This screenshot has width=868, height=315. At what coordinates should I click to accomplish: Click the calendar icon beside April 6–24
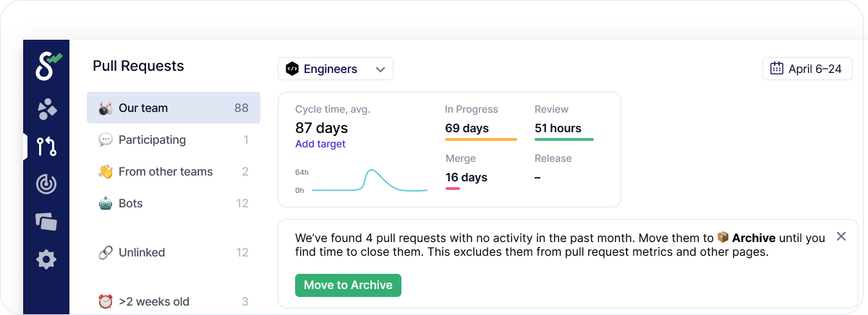777,69
